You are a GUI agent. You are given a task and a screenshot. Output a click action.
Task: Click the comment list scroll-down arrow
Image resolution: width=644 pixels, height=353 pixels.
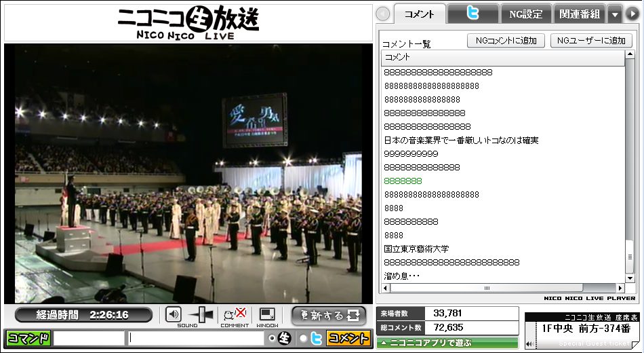[630, 279]
